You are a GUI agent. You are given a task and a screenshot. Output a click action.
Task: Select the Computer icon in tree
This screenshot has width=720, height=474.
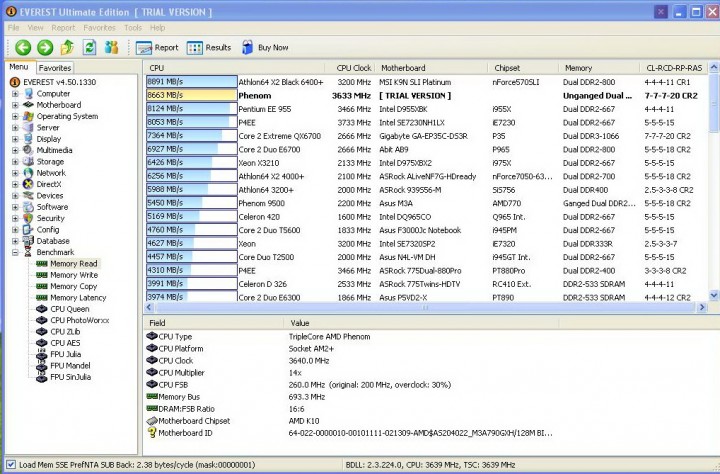tap(28, 94)
